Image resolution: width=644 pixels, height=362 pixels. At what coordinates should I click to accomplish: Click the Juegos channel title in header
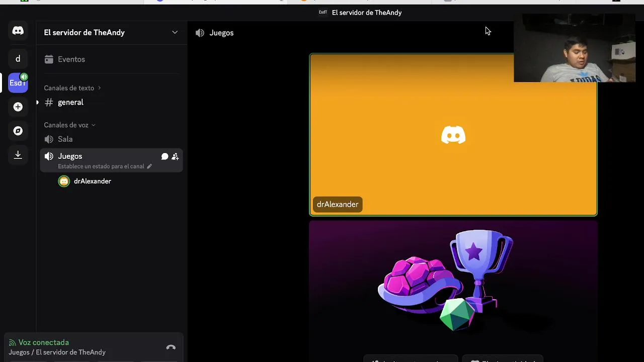click(x=221, y=33)
